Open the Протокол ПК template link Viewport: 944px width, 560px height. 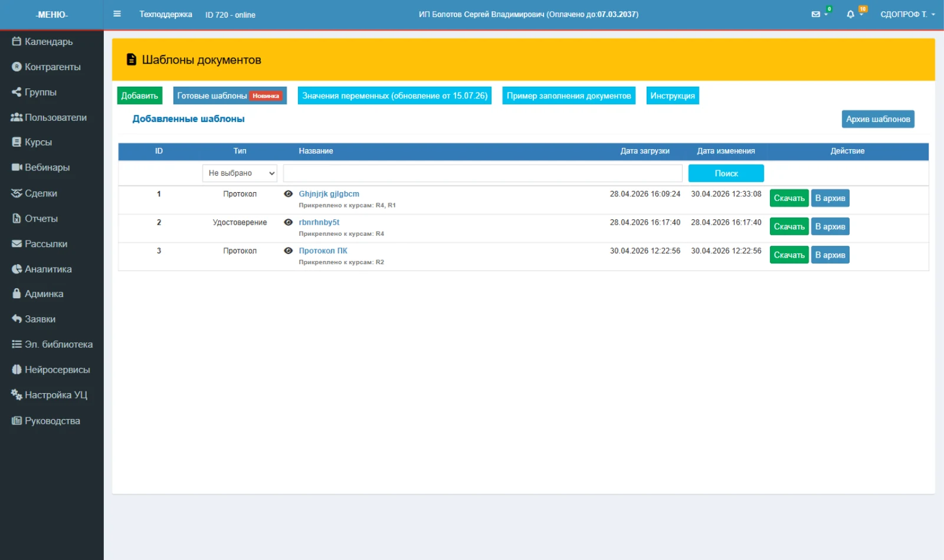tap(323, 251)
